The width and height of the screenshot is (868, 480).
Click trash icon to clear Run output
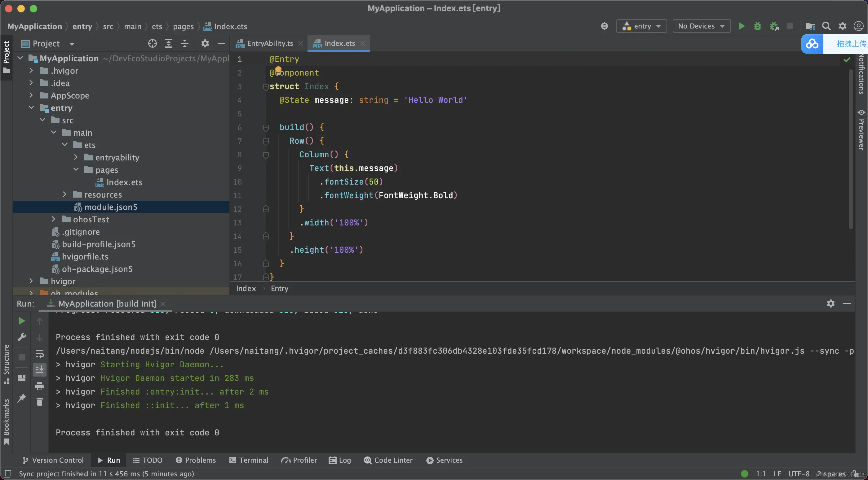[x=40, y=402]
